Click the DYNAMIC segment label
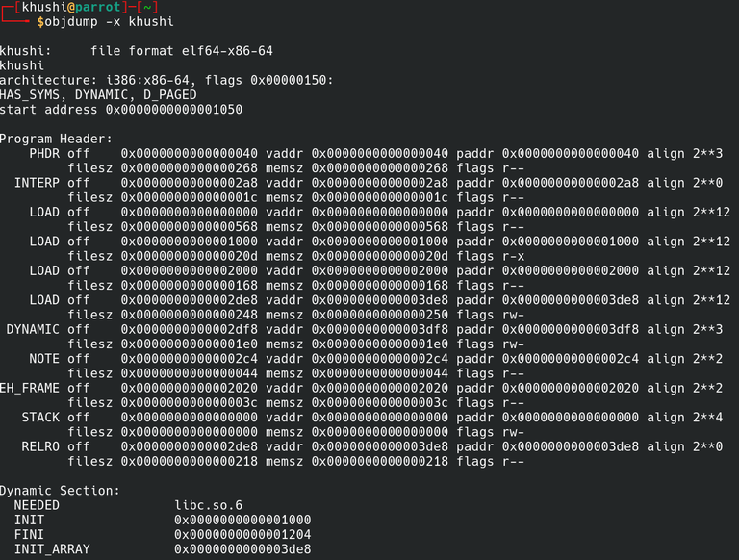The image size is (739, 560). pyautogui.click(x=33, y=329)
